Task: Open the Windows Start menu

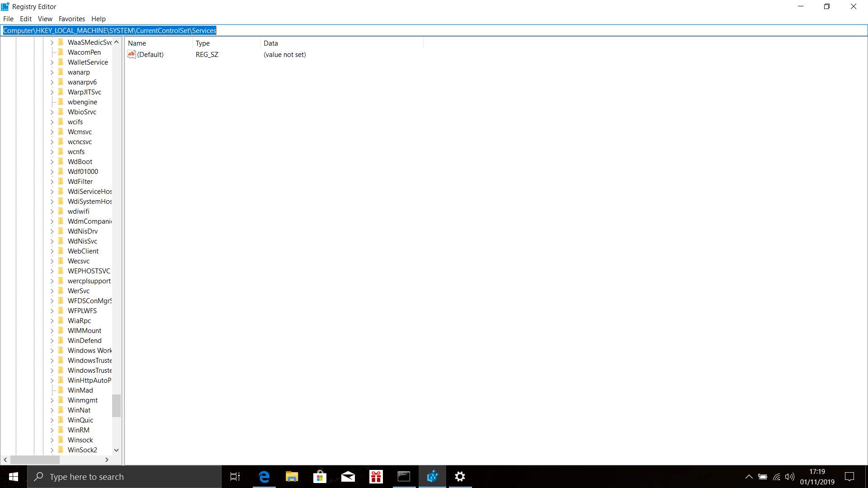Action: [x=14, y=477]
